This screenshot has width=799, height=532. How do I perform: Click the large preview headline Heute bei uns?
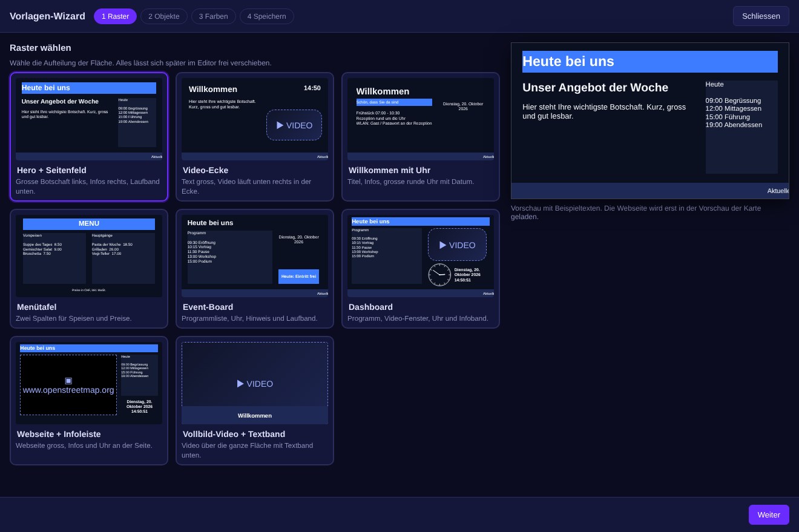click(x=568, y=61)
